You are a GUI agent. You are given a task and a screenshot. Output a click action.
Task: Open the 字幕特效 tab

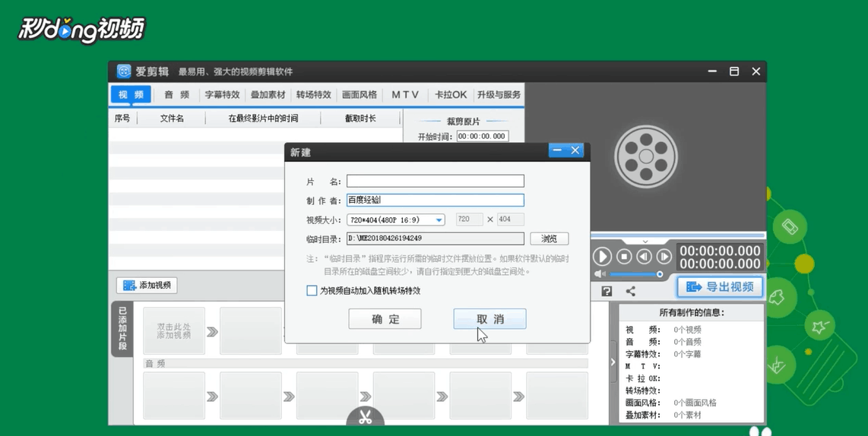[x=222, y=95]
